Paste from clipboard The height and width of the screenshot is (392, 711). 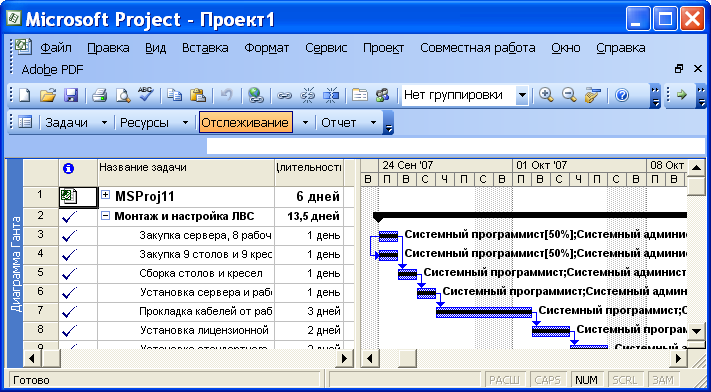tap(198, 95)
